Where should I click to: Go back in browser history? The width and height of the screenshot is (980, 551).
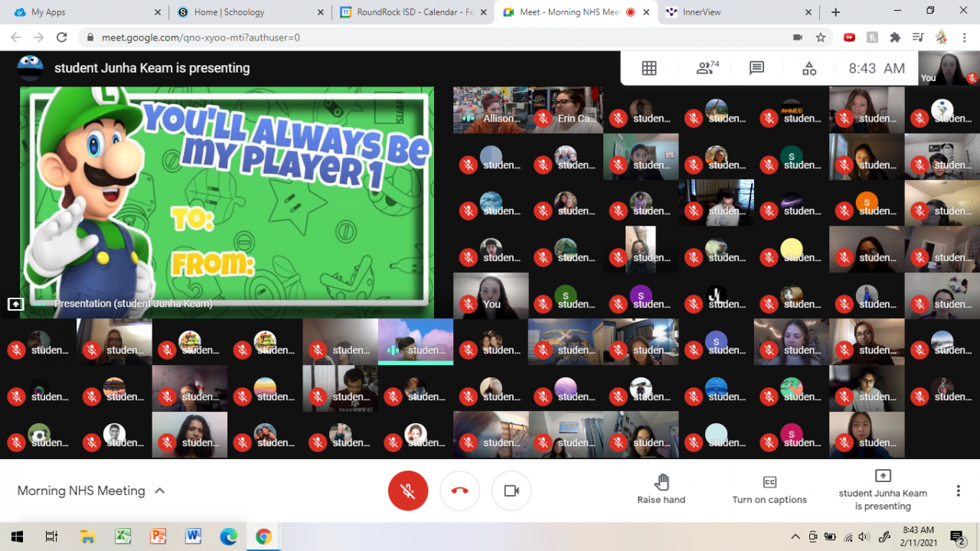point(15,37)
